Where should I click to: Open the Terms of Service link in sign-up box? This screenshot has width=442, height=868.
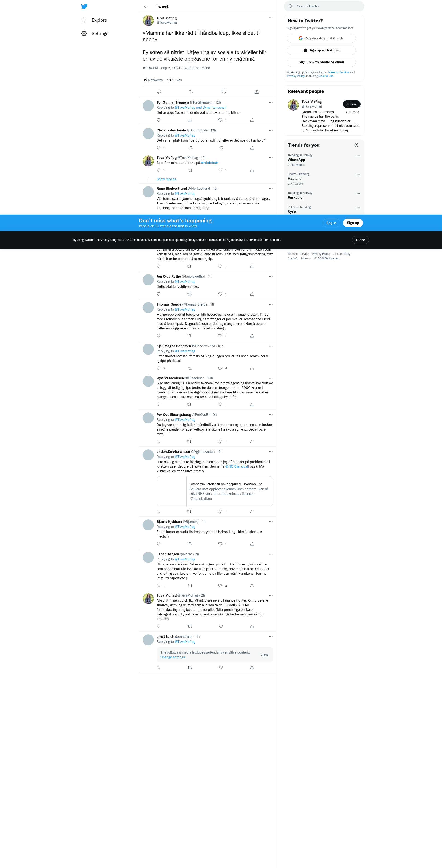pyautogui.click(x=338, y=72)
